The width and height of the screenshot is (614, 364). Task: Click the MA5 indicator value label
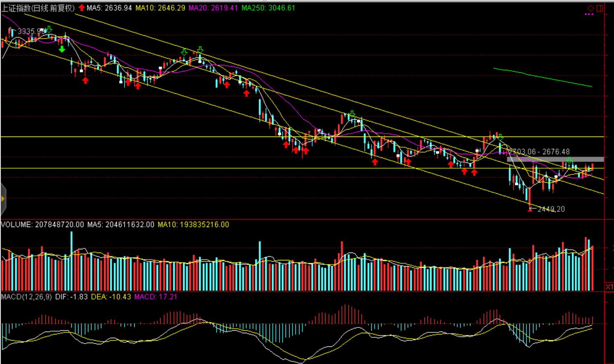point(109,8)
